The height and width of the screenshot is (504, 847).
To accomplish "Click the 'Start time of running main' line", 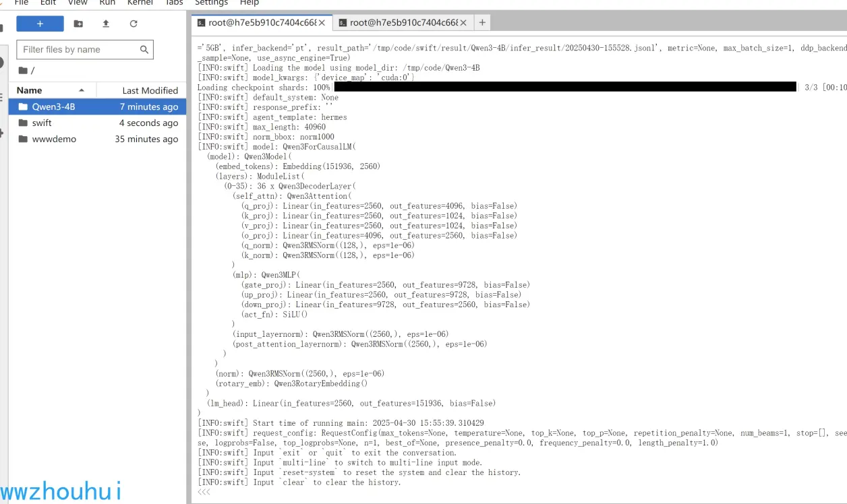I will pyautogui.click(x=341, y=422).
